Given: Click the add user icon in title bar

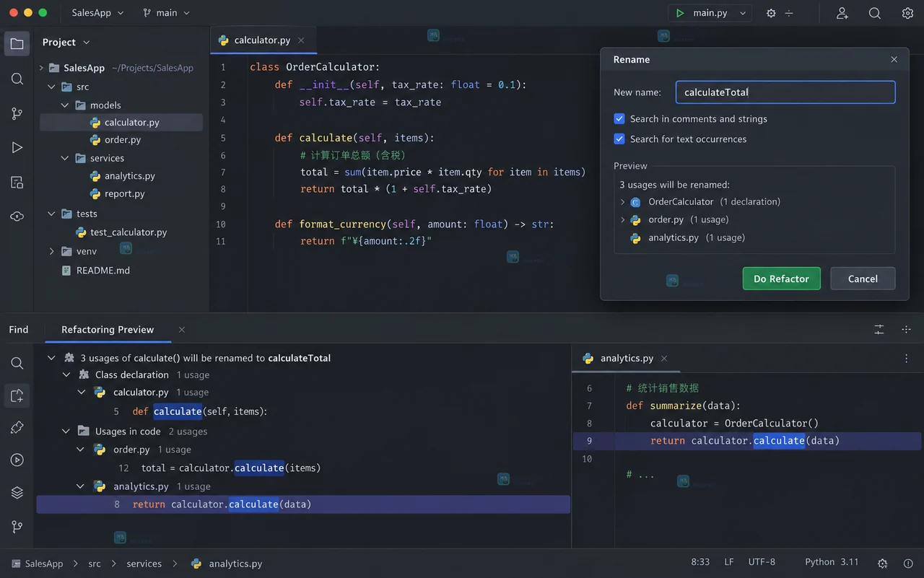Looking at the screenshot, I should (x=842, y=13).
